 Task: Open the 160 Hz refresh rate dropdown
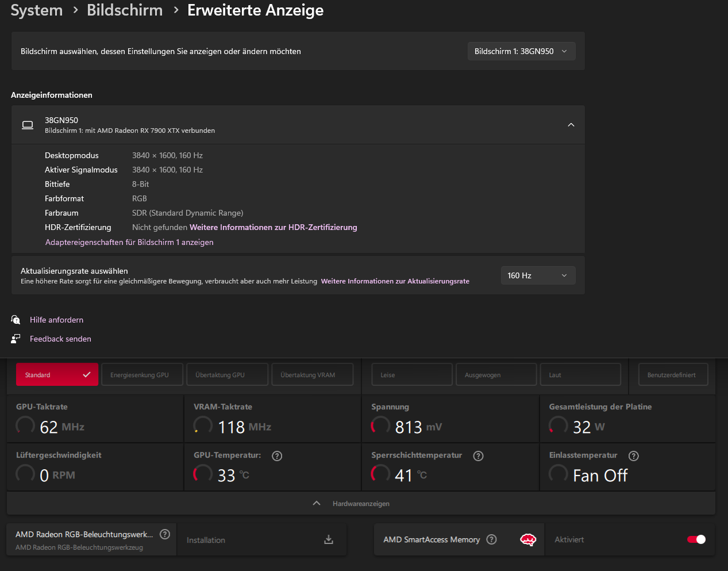(x=538, y=275)
